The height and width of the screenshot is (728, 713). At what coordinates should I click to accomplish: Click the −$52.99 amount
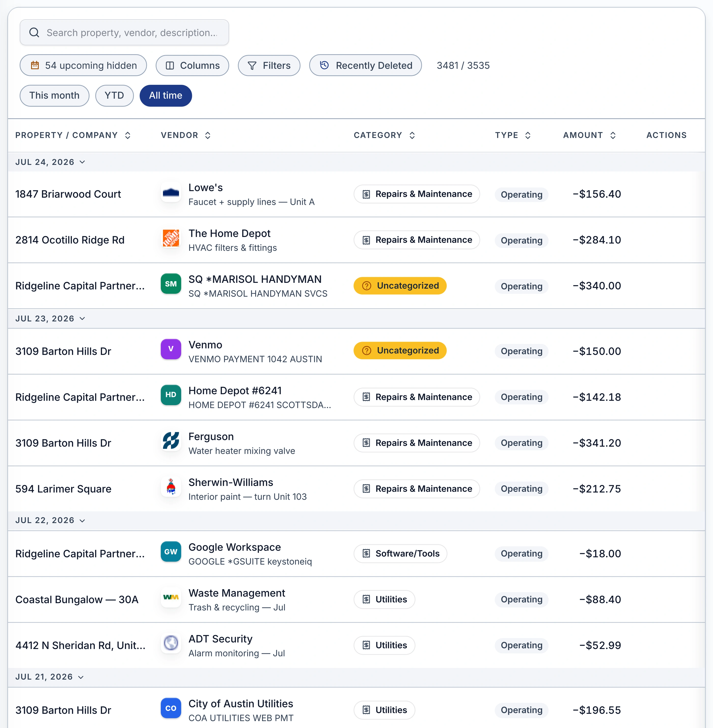(x=600, y=645)
